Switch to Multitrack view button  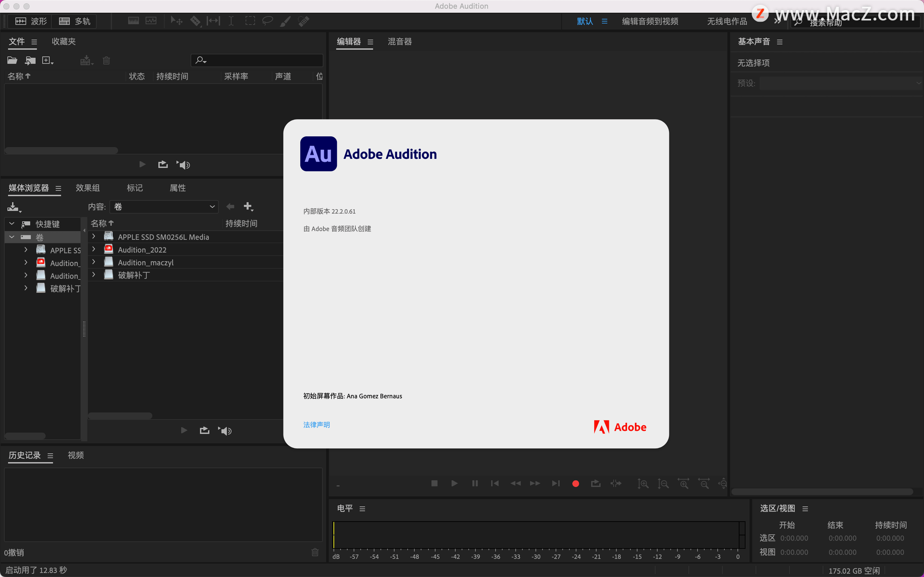[75, 21]
